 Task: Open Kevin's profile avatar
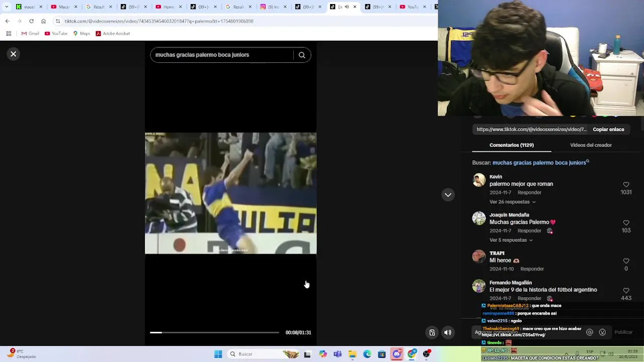(479, 180)
